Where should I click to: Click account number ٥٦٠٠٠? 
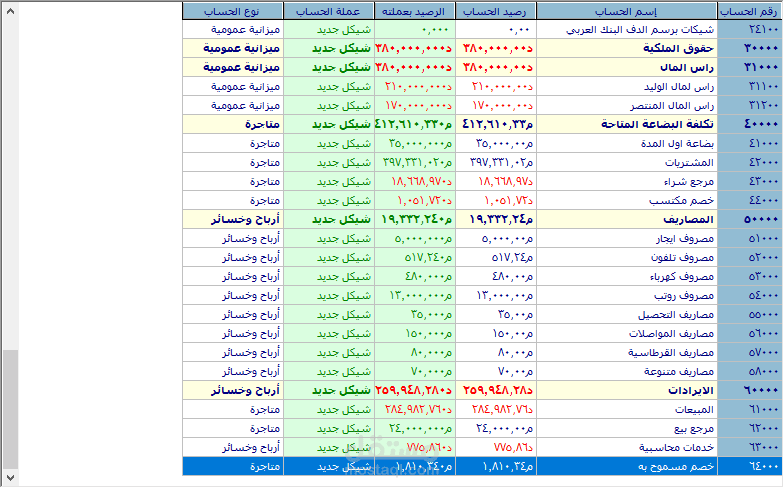point(750,334)
